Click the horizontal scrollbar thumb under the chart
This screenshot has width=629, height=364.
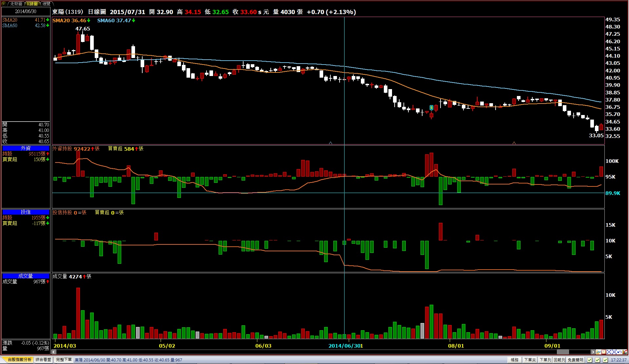pos(563,352)
